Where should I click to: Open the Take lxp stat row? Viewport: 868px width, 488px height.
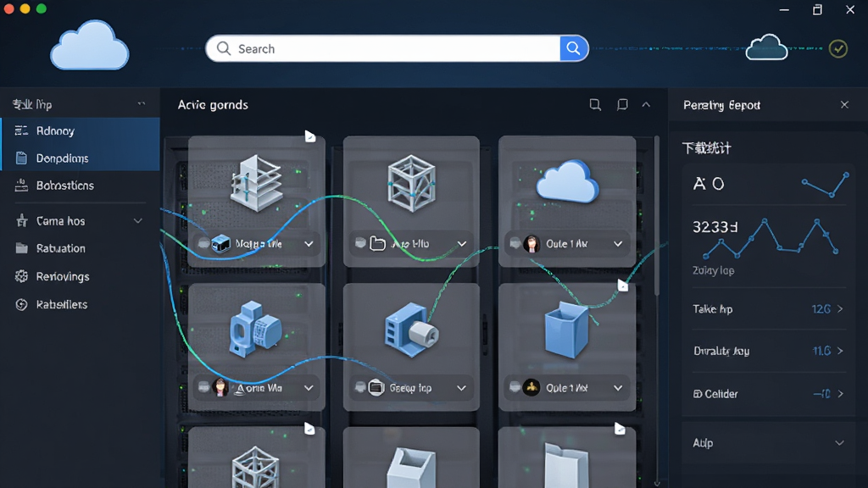click(x=768, y=309)
